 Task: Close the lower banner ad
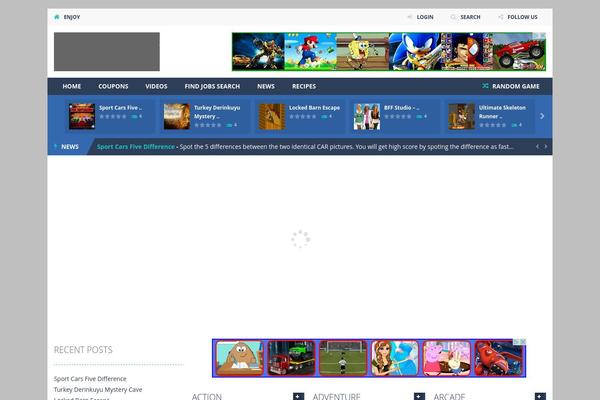click(x=523, y=341)
